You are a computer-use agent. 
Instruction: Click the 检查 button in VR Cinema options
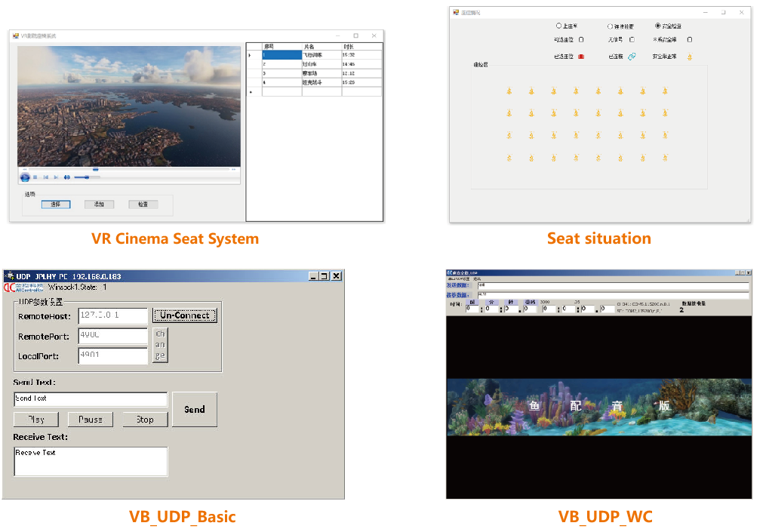click(143, 204)
